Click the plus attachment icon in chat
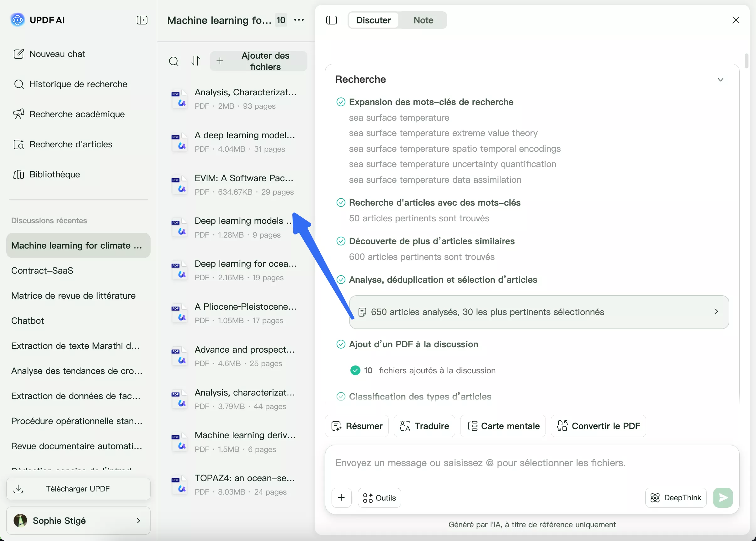 pos(341,497)
